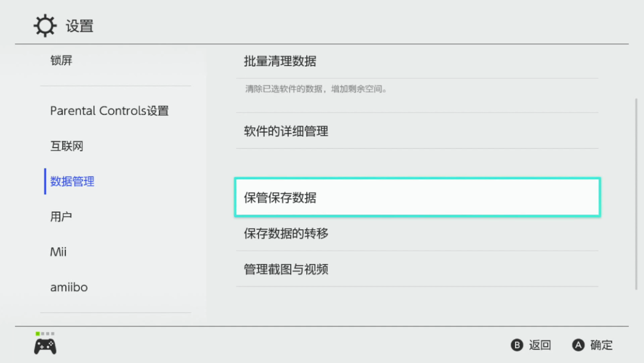Open the Mii settings section
Viewport: 644px width, 363px height.
click(58, 252)
